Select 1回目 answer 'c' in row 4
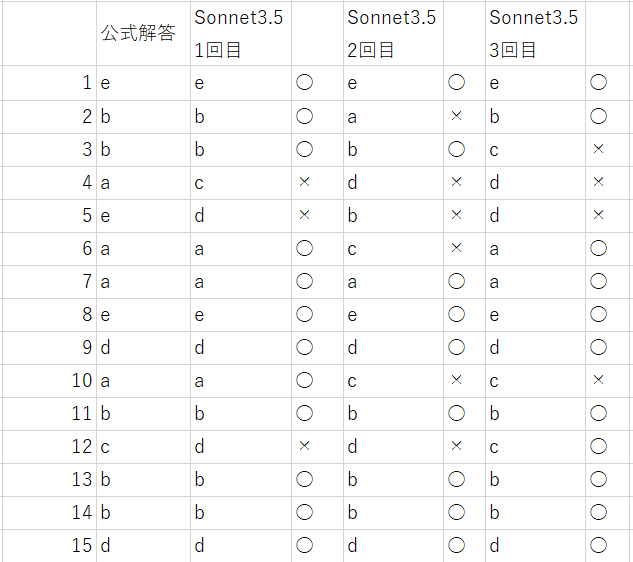633x562 pixels. tap(241, 182)
